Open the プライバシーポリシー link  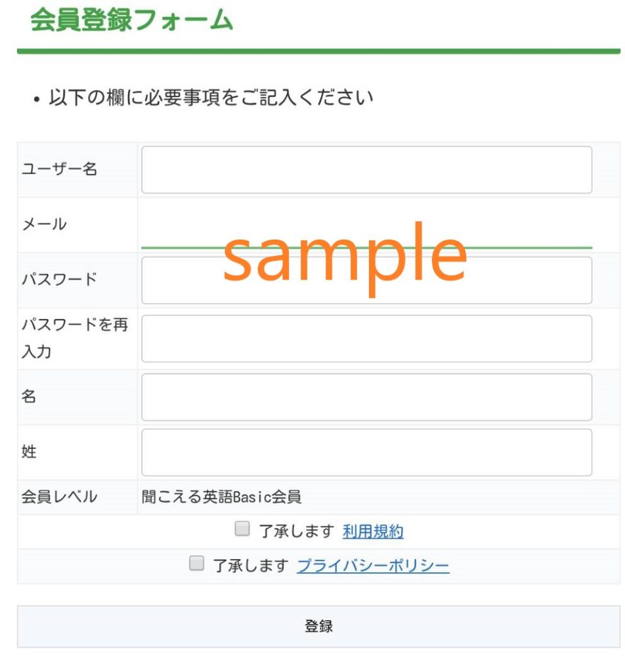click(x=373, y=566)
